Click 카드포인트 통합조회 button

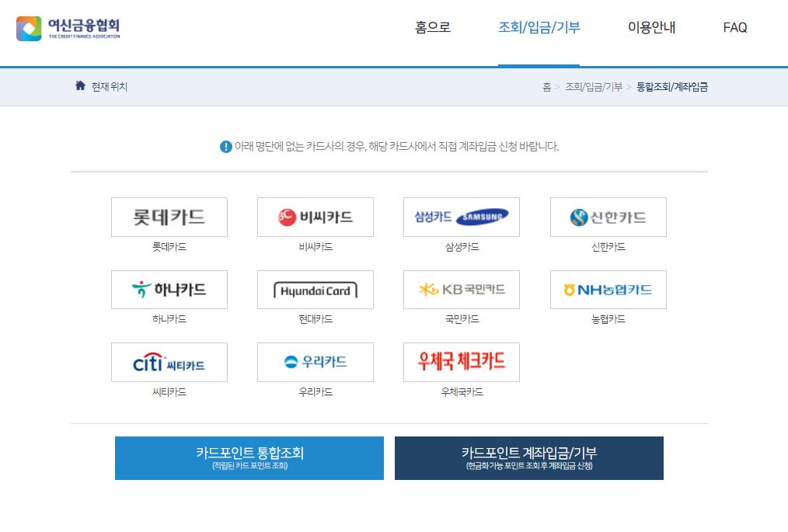(249, 458)
